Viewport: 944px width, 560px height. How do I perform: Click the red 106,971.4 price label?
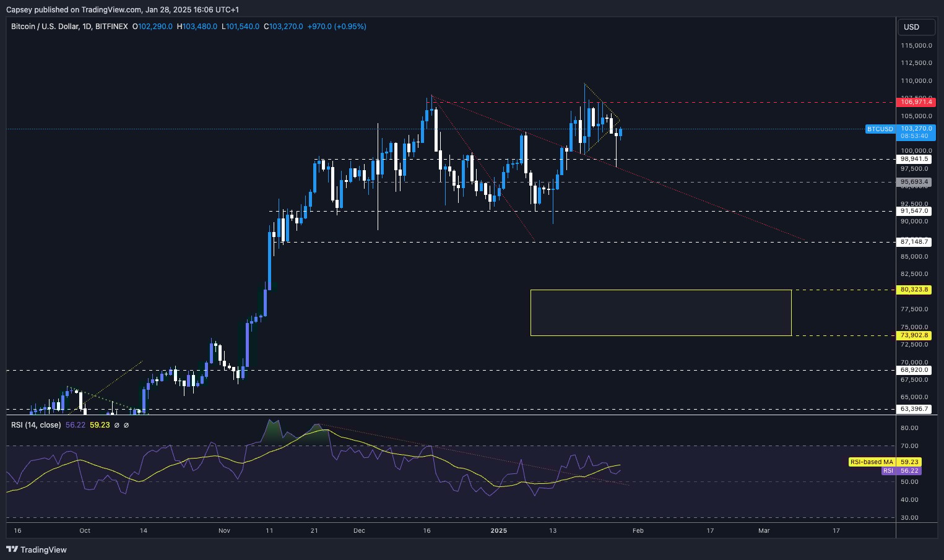pos(916,102)
